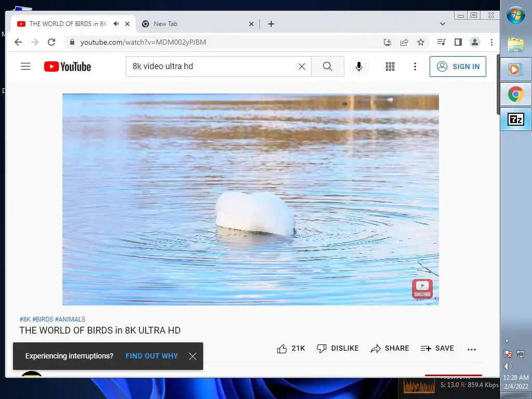The height and width of the screenshot is (399, 532).
Task: Click the page vertical scrollbar
Action: point(498,85)
